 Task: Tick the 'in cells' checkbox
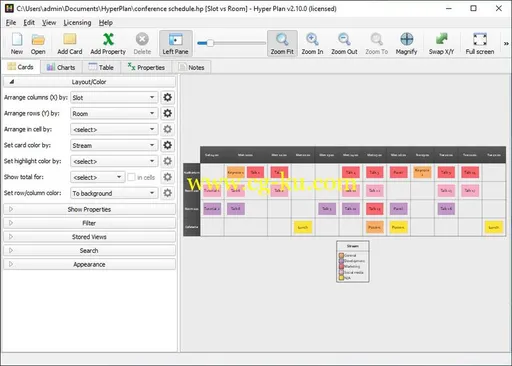tap(131, 177)
